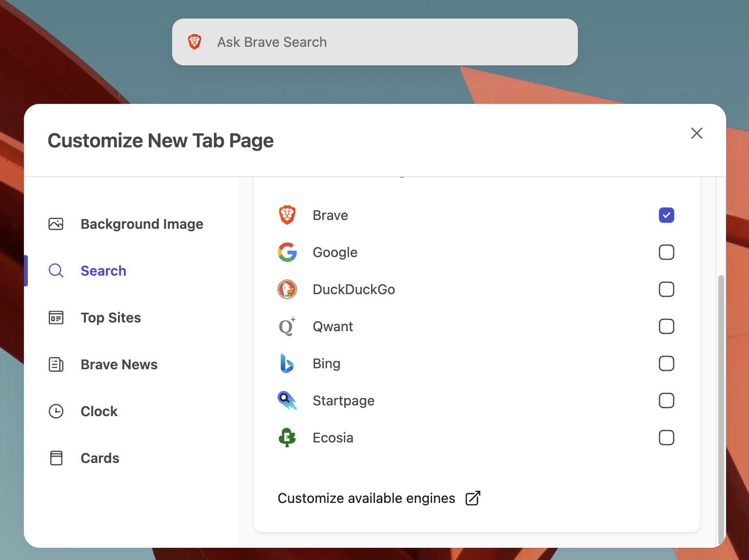
Task: Click the Brave lion icon in search bar
Action: (x=195, y=42)
